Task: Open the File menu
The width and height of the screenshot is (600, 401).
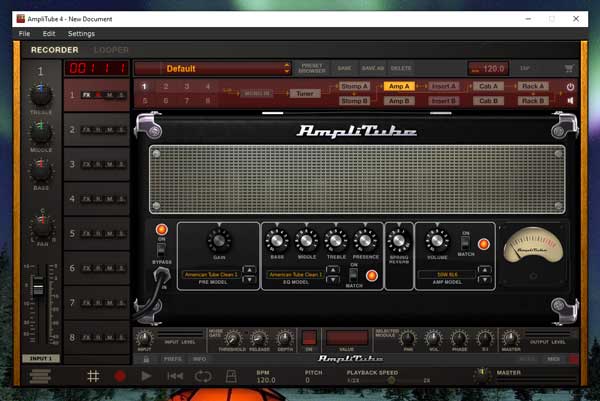Action: (x=24, y=34)
